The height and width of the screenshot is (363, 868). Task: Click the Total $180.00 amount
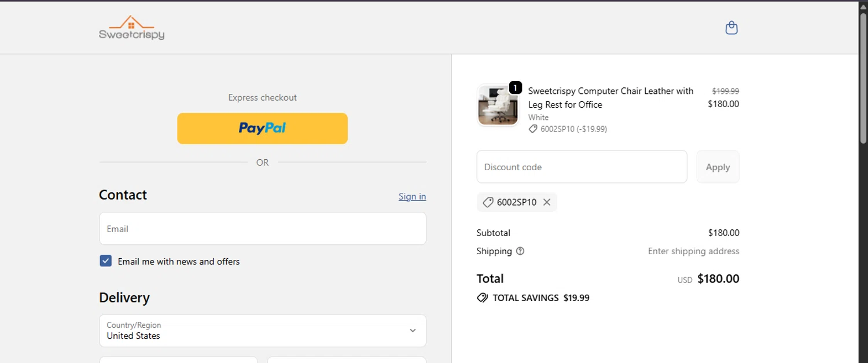[x=718, y=278]
